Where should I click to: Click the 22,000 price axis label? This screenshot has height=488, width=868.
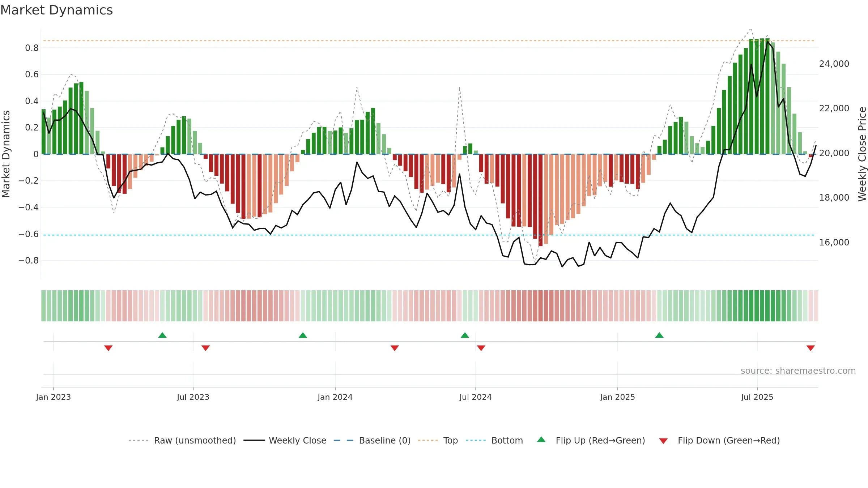834,108
